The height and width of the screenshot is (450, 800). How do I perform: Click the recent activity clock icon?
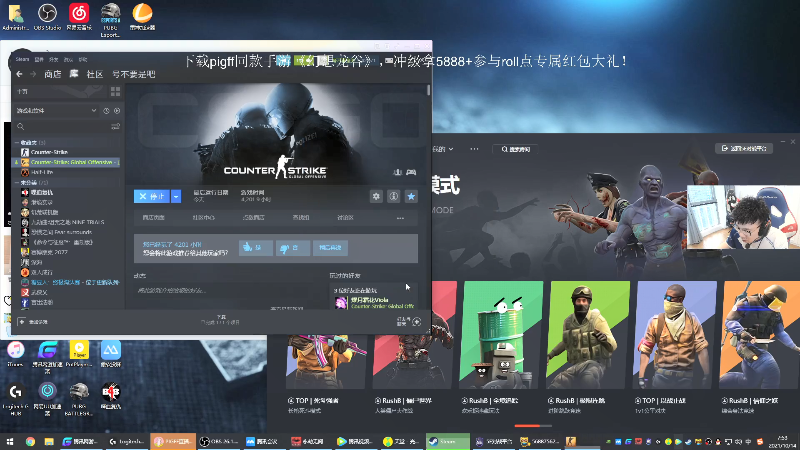(x=106, y=111)
